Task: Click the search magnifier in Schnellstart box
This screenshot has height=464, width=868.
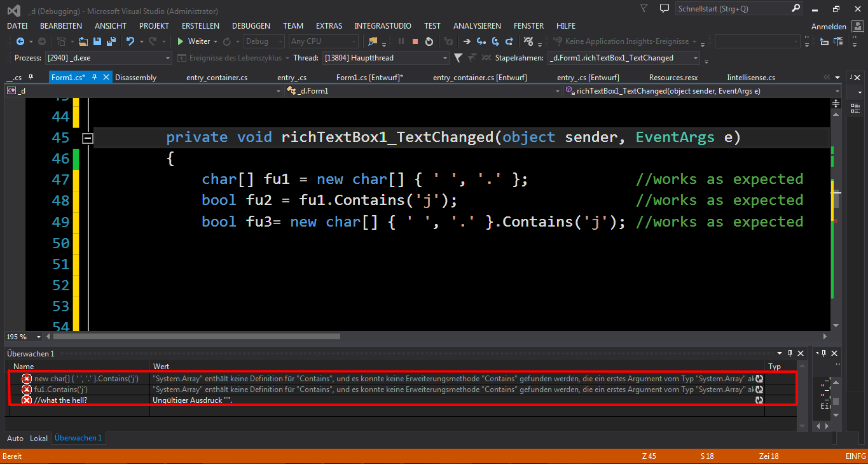Action: click(x=796, y=9)
